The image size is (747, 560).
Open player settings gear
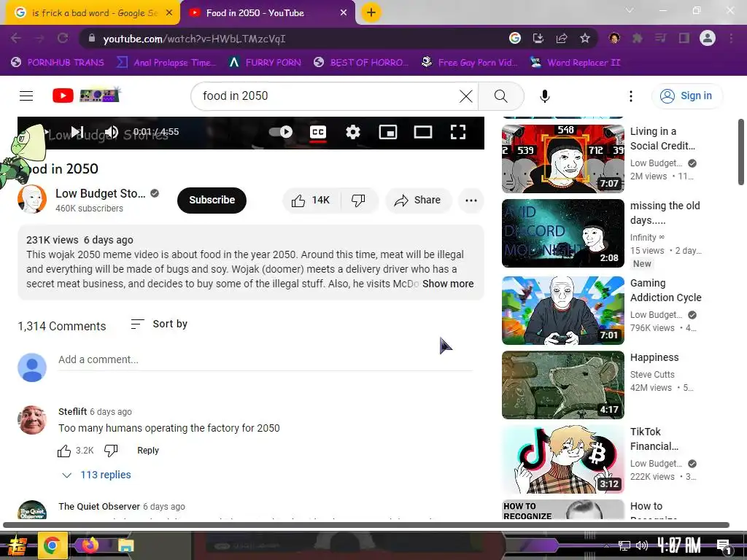[x=352, y=132]
